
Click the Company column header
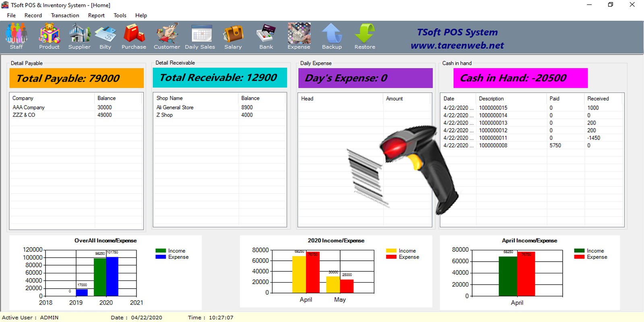[x=52, y=98]
